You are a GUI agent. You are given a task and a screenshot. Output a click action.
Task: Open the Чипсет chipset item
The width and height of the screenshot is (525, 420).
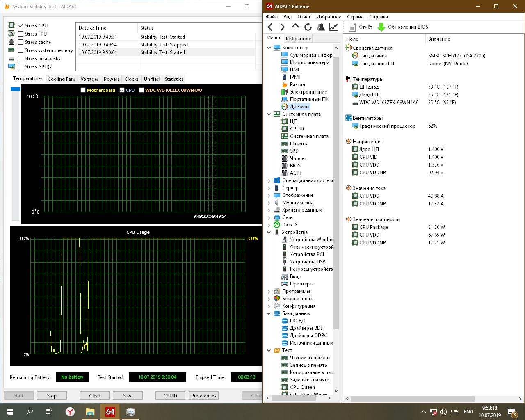click(x=294, y=158)
